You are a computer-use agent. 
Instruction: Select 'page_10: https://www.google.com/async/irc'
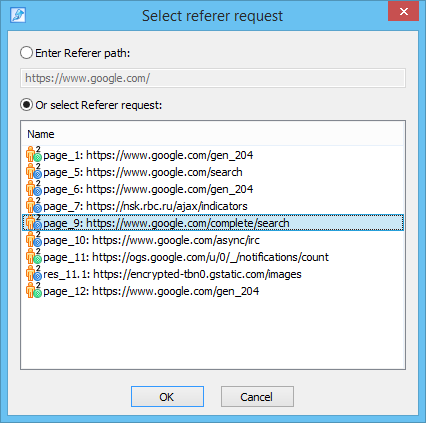[x=151, y=240]
